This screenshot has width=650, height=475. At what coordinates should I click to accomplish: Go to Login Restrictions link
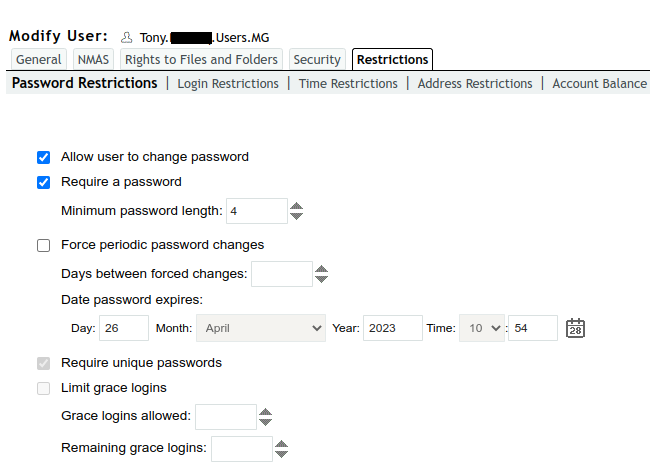[x=228, y=84]
